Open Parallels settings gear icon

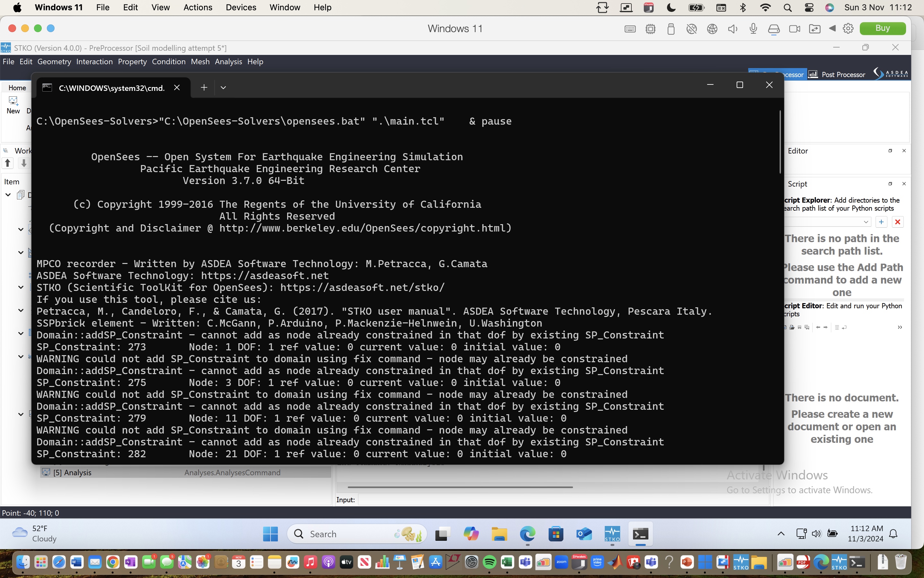[848, 29]
